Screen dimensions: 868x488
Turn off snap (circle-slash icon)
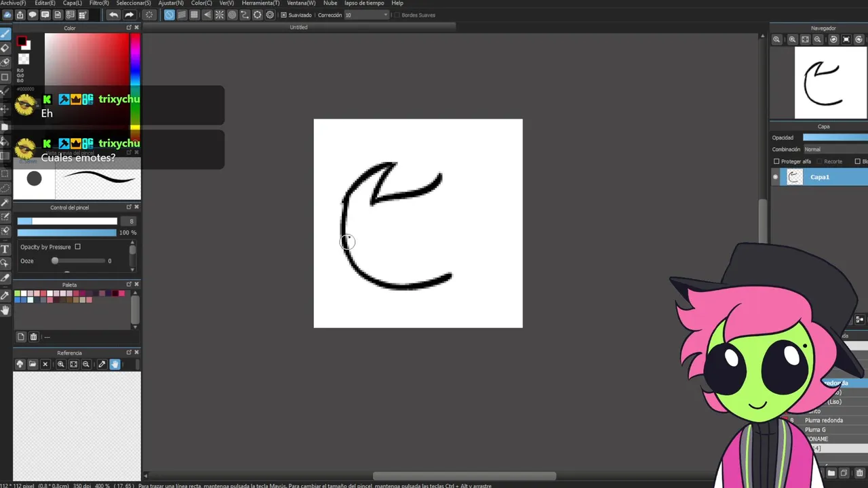(170, 15)
